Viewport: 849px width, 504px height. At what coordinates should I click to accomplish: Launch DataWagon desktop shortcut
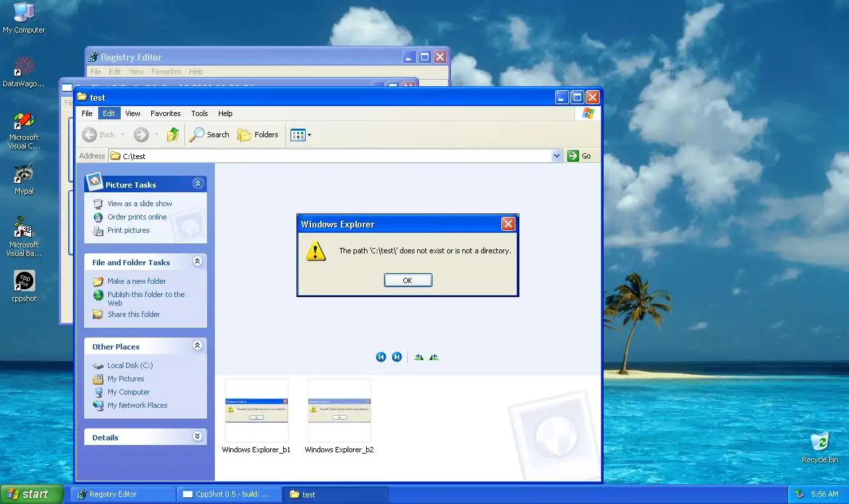24,72
